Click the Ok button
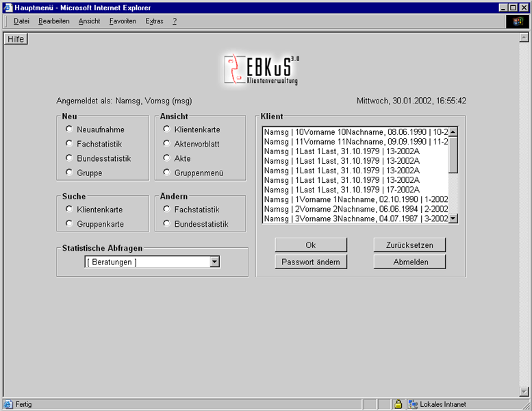Viewport: 532px width, 411px height. coord(311,245)
